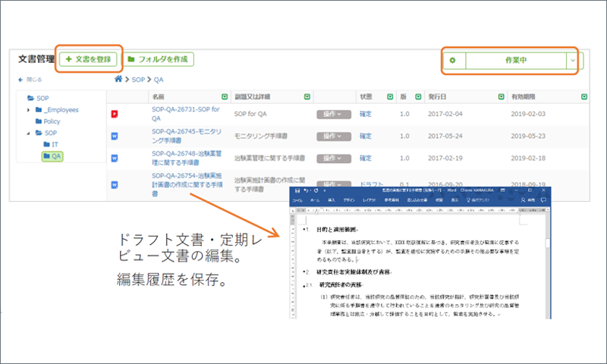Viewport: 607px width, 364px height.
Task: Open the ファイル tab in Word
Action: (x=297, y=200)
